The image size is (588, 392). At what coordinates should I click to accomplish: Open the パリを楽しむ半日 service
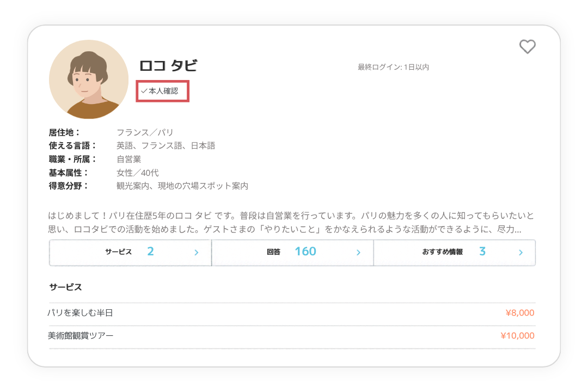pos(292,313)
